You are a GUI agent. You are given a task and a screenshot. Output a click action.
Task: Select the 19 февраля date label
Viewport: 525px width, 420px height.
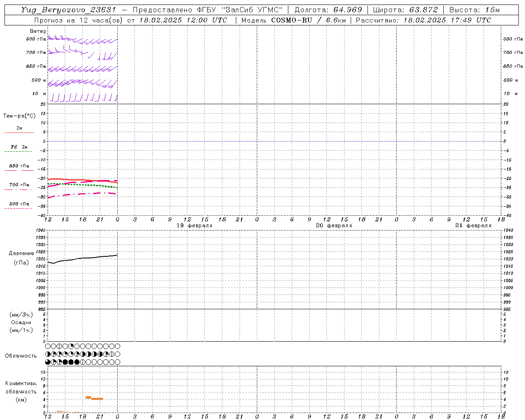(194, 226)
